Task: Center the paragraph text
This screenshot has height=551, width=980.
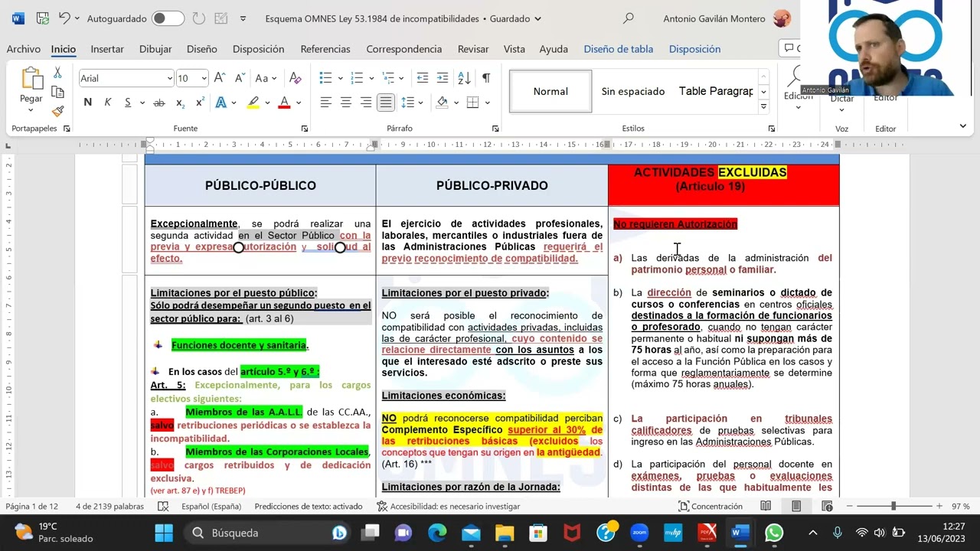Action: coord(346,103)
